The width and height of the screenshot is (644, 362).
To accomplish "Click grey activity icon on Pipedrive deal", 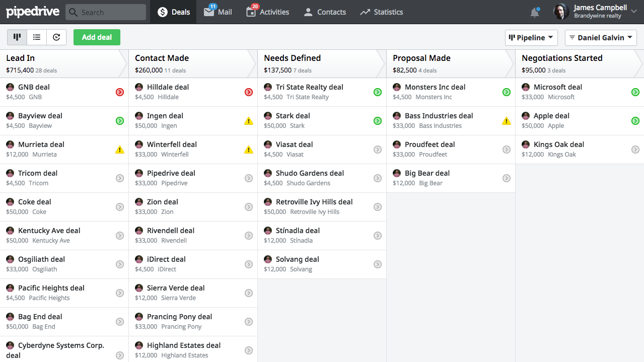I will [x=249, y=178].
